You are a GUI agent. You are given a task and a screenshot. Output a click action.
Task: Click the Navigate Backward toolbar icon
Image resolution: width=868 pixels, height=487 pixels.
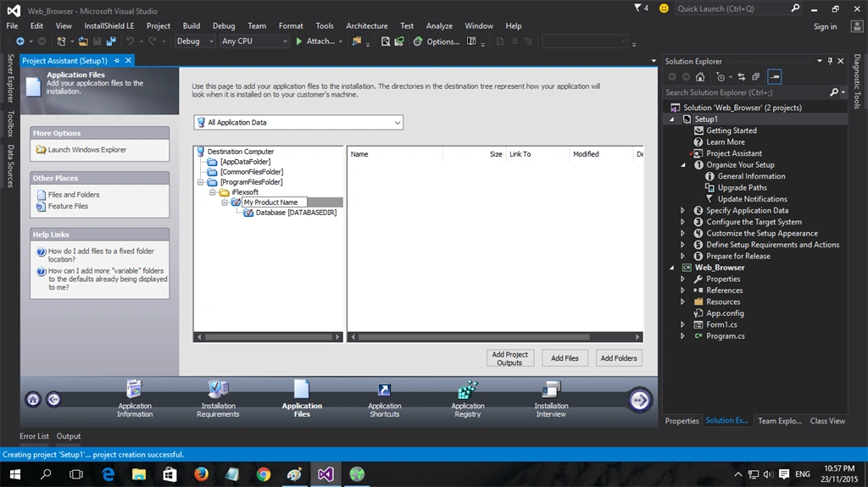20,41
